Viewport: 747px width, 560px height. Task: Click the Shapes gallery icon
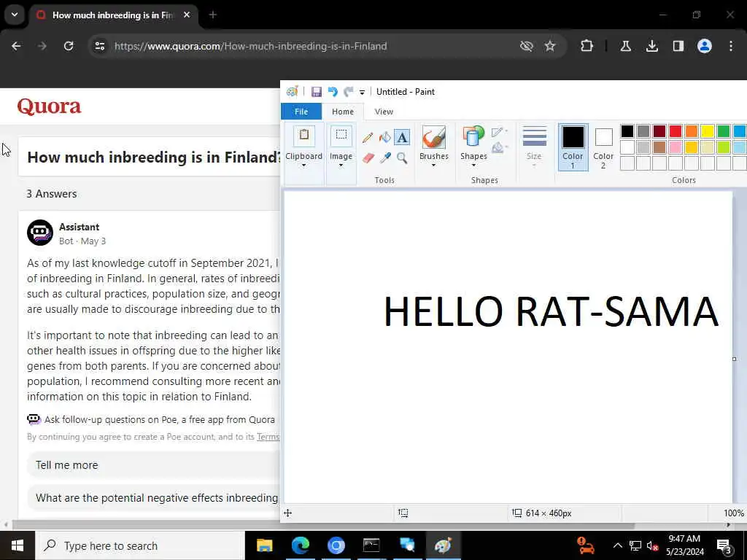[473, 138]
